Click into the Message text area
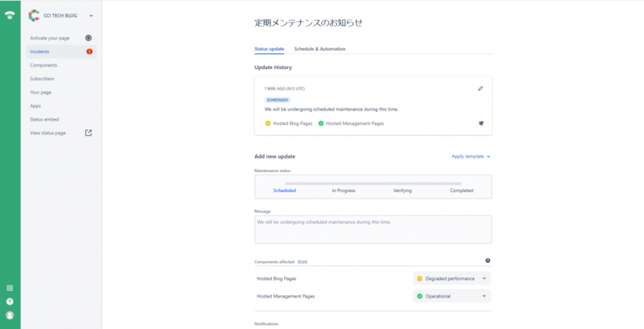Viewport: 644px width, 329px height. click(x=373, y=229)
